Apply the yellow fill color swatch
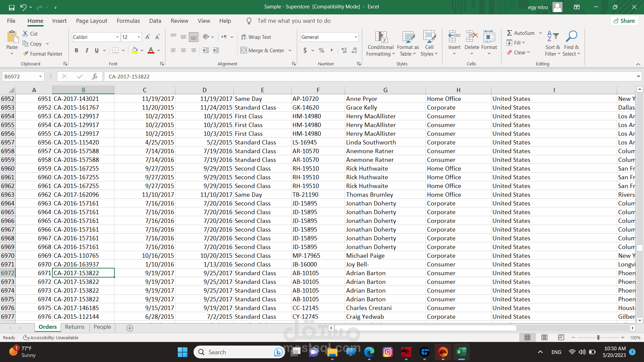This screenshot has height=362, width=644. point(135,50)
